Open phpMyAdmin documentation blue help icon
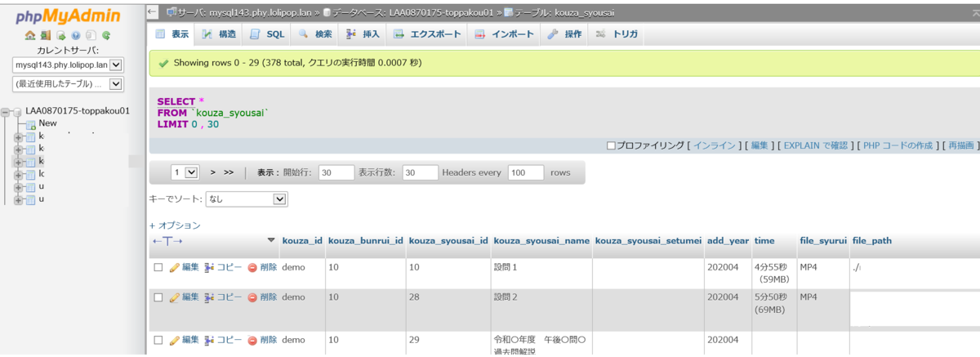This screenshot has width=980, height=357. [75, 35]
